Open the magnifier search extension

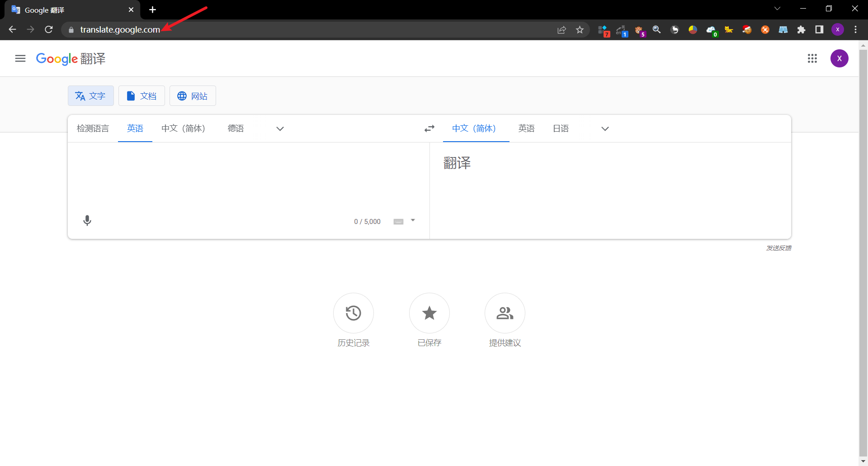[x=656, y=30]
